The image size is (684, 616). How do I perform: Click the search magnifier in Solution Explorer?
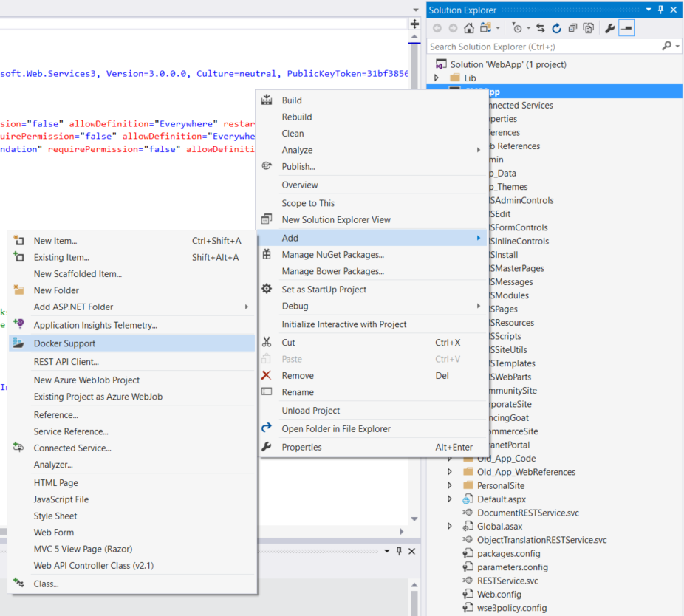coord(666,45)
